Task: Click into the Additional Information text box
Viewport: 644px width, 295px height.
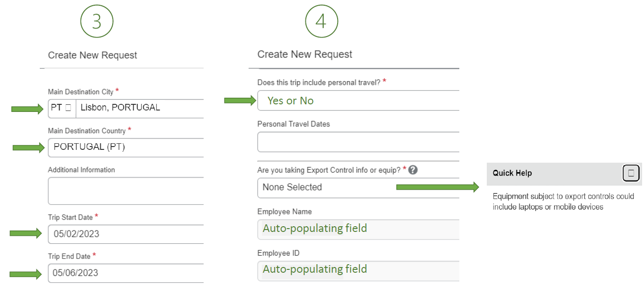Action: pyautogui.click(x=126, y=191)
